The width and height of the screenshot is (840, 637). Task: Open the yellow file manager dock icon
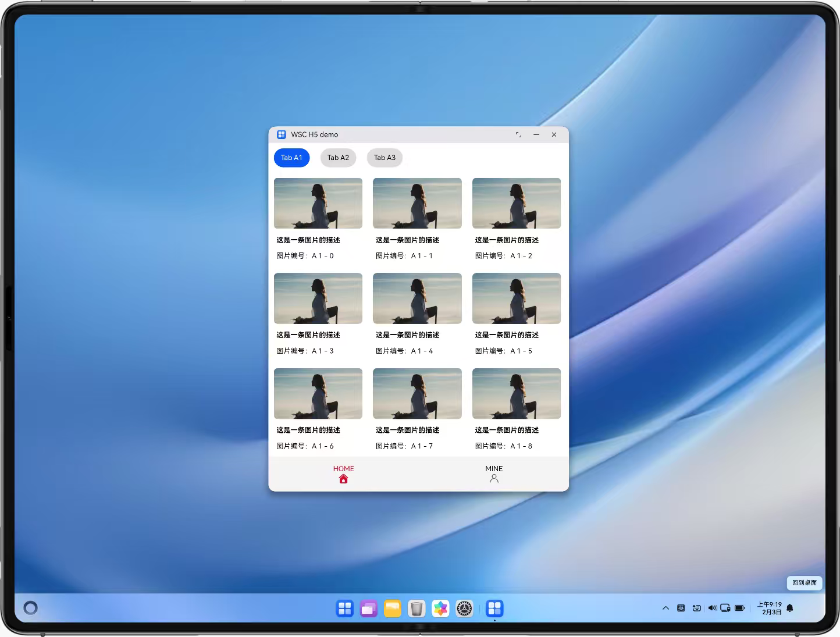pyautogui.click(x=393, y=608)
